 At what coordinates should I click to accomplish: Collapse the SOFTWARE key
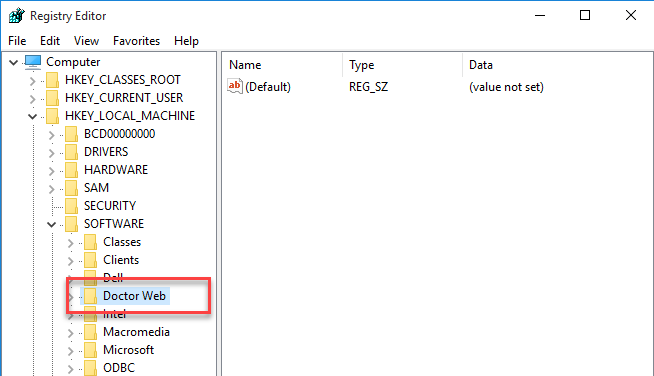(x=51, y=225)
